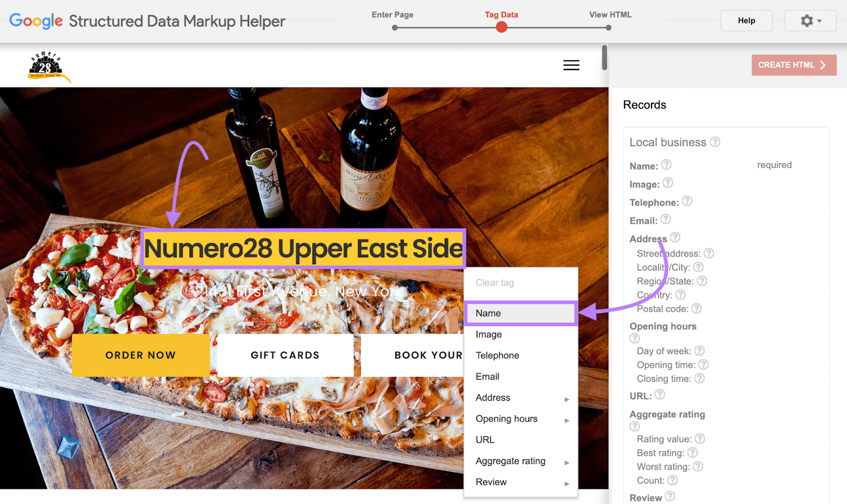The height and width of the screenshot is (504, 847).
Task: Expand the Opening hours submenu arrow
Action: (566, 420)
